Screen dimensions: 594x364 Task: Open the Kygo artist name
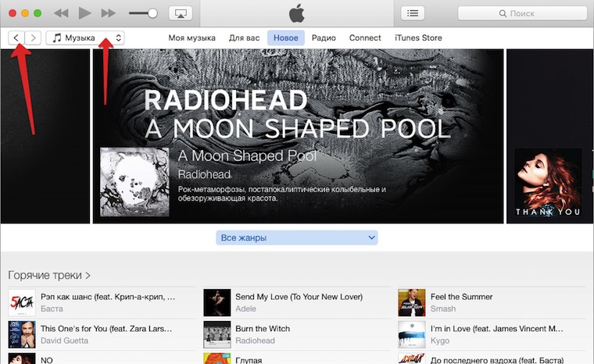pyautogui.click(x=440, y=341)
